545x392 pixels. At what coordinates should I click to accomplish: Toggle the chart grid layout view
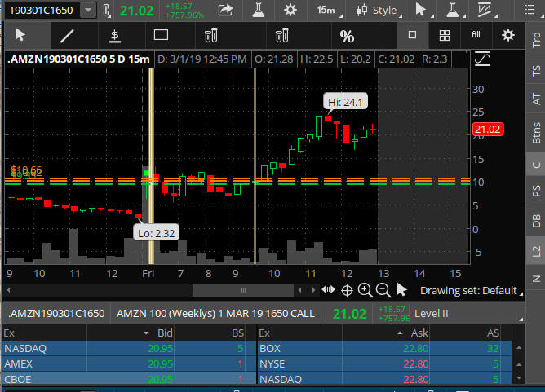[x=444, y=35]
